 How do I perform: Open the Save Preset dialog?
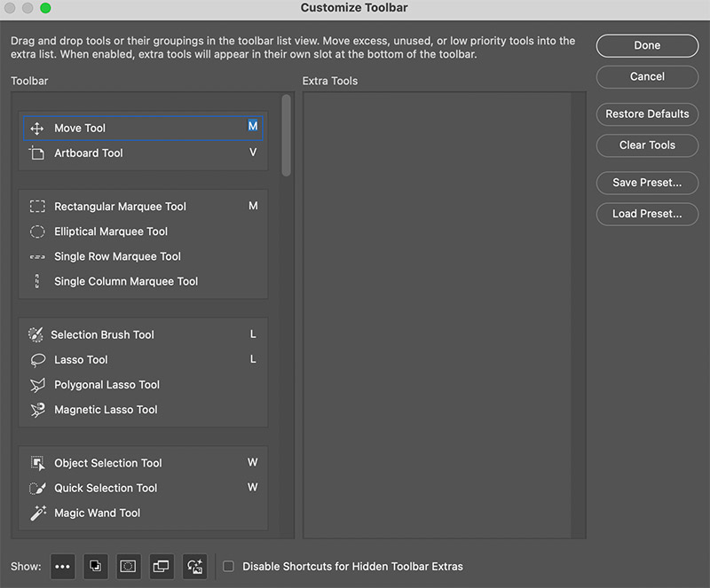tap(647, 183)
